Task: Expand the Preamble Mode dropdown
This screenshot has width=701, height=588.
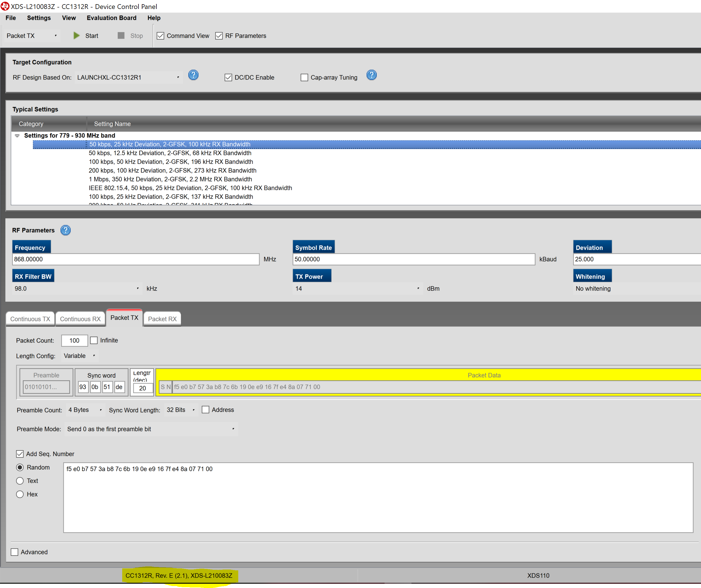Action: [233, 429]
